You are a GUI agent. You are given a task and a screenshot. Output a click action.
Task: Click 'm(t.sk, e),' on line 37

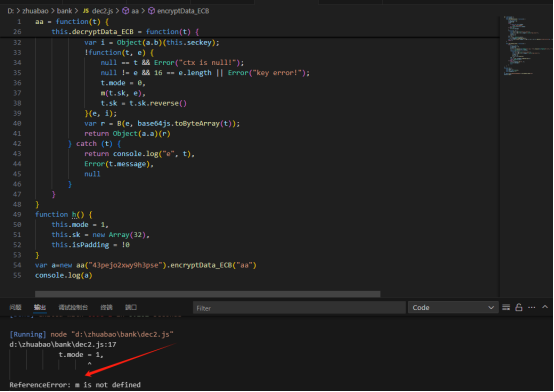(123, 93)
